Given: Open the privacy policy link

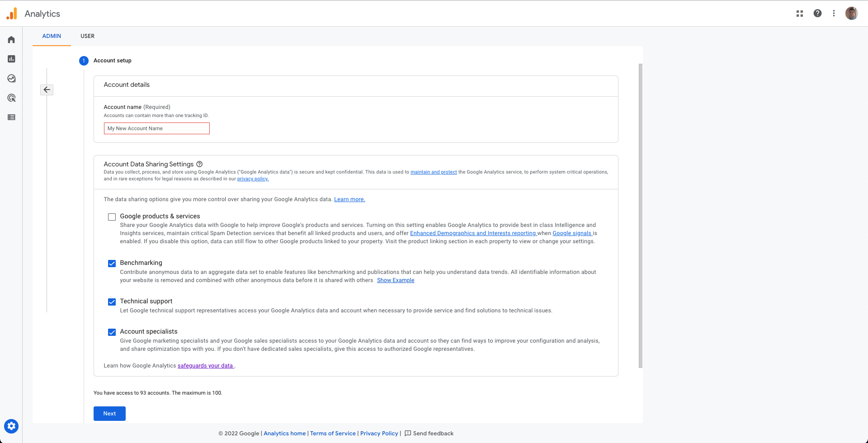Looking at the screenshot, I should (x=253, y=179).
